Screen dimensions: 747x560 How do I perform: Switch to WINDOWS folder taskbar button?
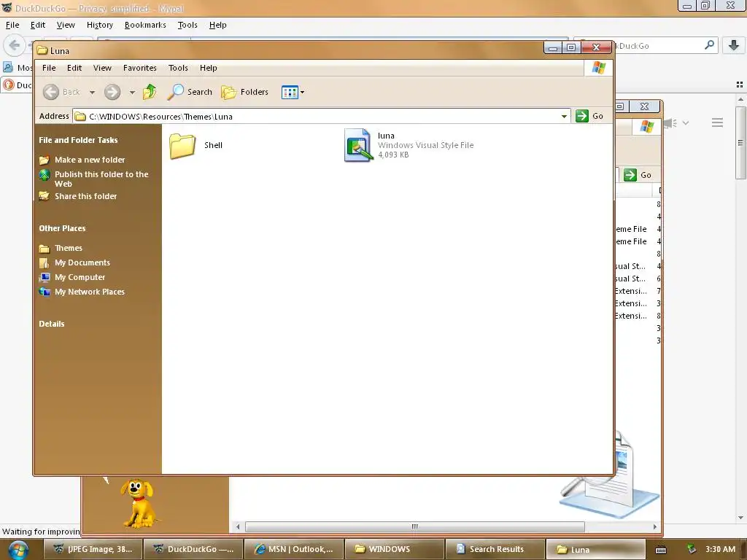pos(395,549)
